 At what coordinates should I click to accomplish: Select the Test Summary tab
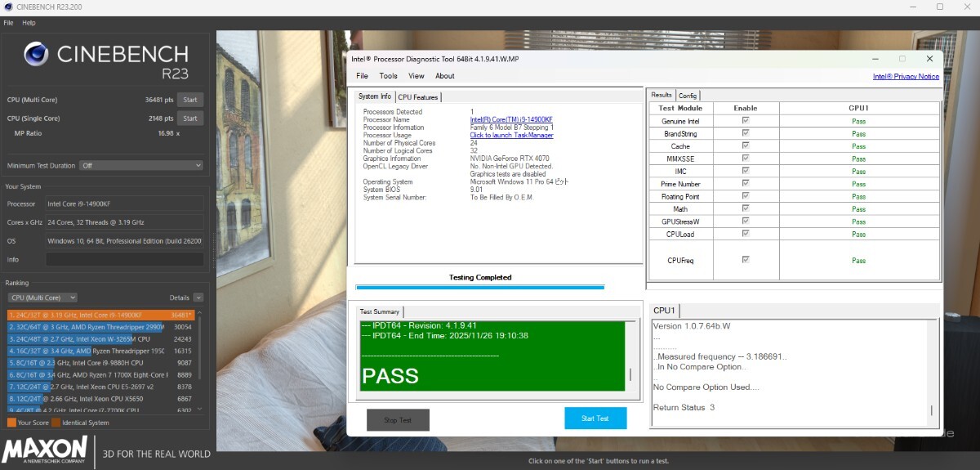(x=380, y=311)
